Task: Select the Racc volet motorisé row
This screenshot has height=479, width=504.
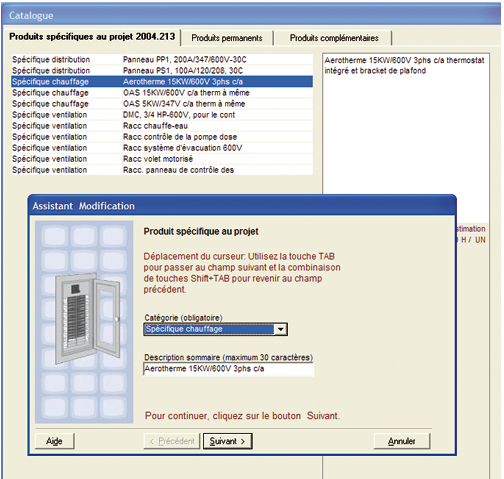Action: coord(162,159)
